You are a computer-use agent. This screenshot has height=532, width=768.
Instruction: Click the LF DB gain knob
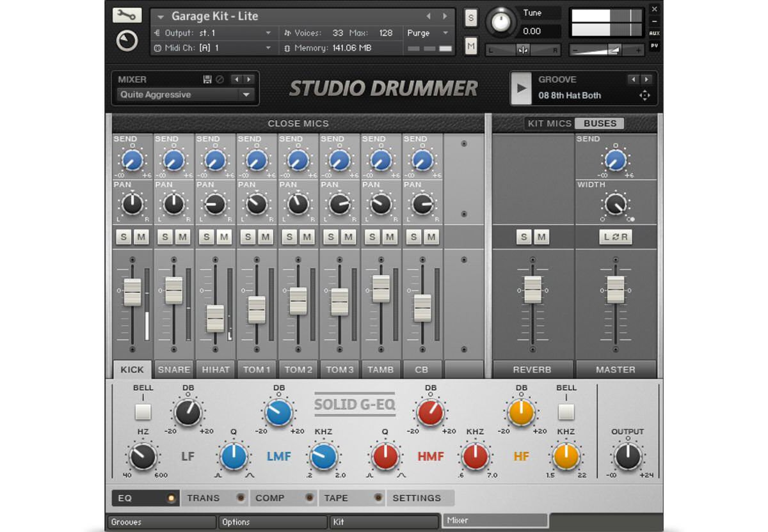(188, 412)
